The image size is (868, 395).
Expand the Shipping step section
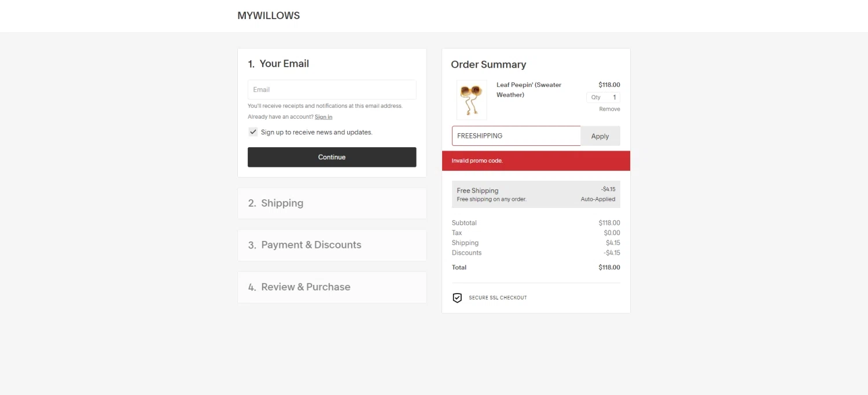tap(332, 203)
